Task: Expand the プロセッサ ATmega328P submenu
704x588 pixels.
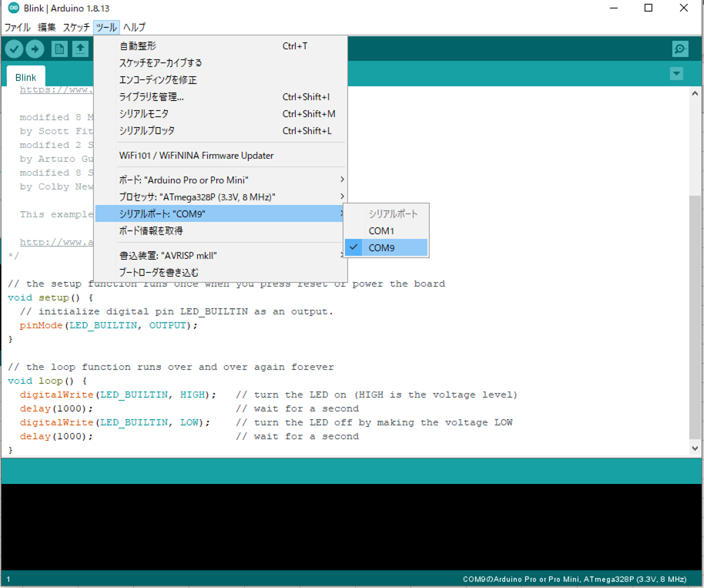Action: coord(220,197)
